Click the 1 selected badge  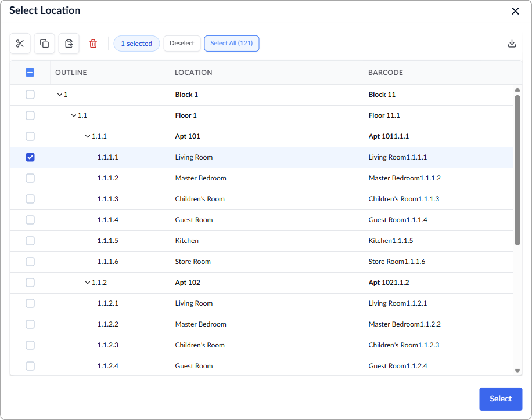coord(136,44)
